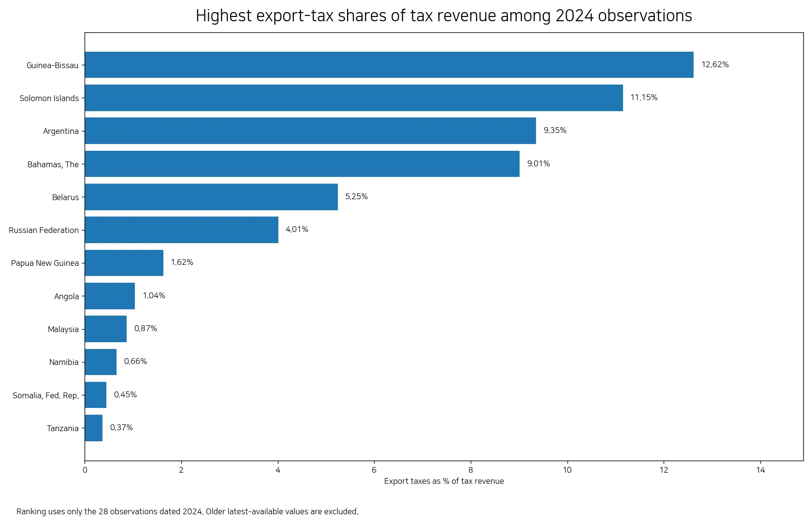The height and width of the screenshot is (522, 812).
Task: Click the Namibia bar
Action: (x=101, y=362)
